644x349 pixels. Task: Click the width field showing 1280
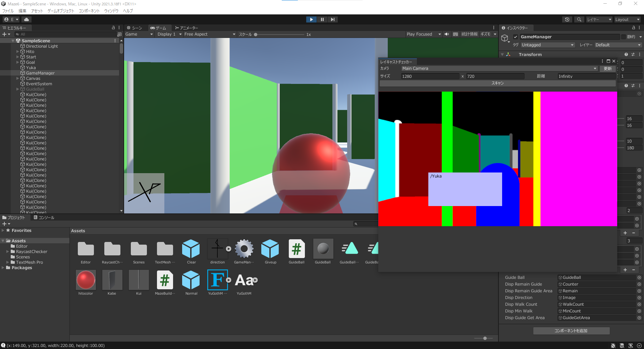(x=430, y=77)
